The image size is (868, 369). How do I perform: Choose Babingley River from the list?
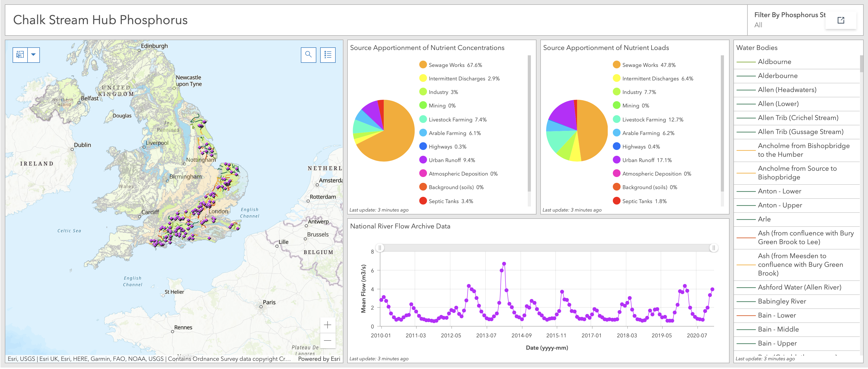pyautogui.click(x=781, y=302)
